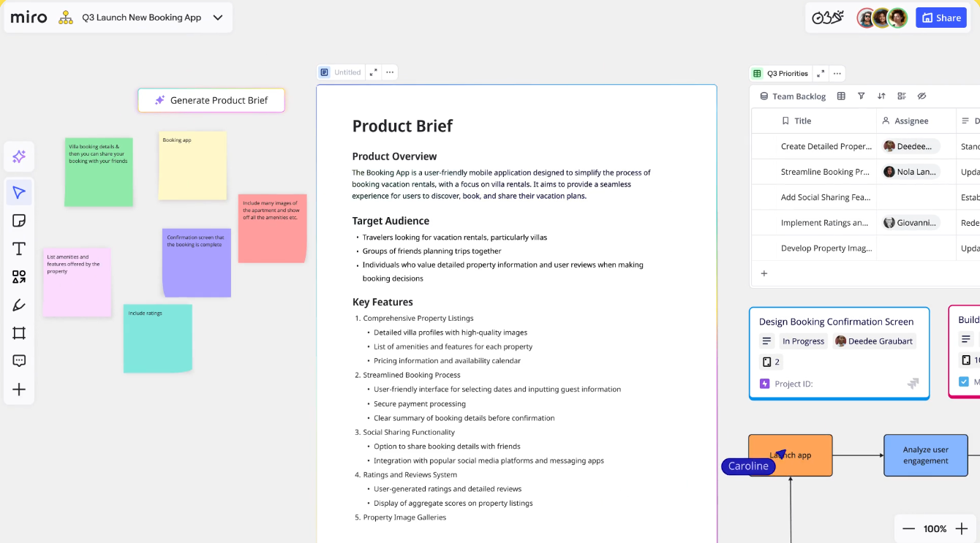The height and width of the screenshot is (543, 980).
Task: Open more tools plus icon in sidebar
Action: coord(19,390)
